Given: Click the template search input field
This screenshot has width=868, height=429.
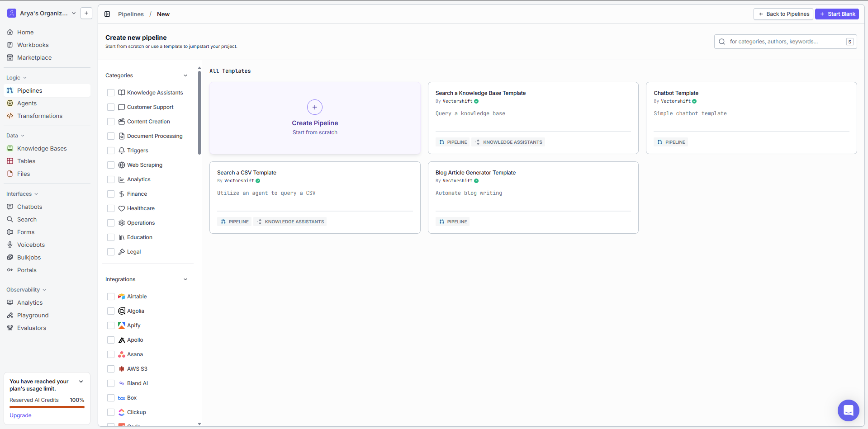Looking at the screenshot, I should (785, 42).
